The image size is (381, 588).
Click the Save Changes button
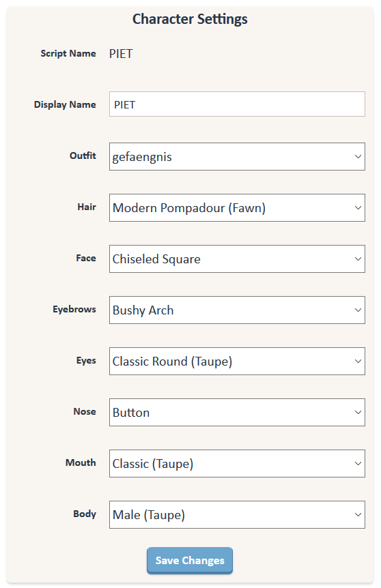(190, 561)
